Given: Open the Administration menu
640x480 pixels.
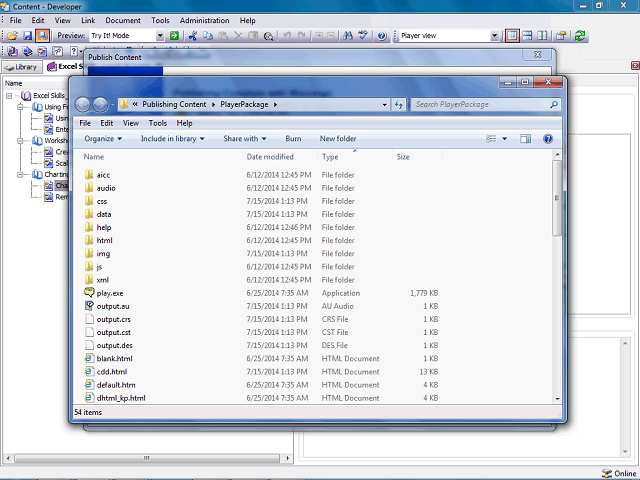Looking at the screenshot, I should point(204,20).
